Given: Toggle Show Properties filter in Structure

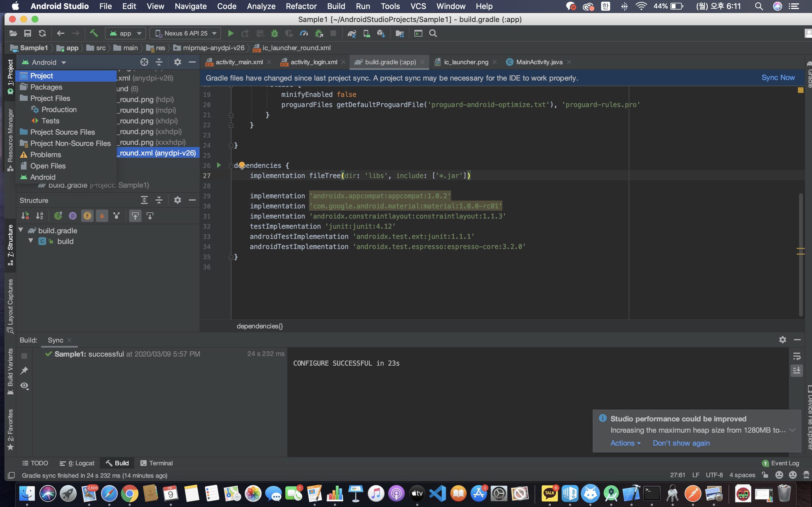Looking at the screenshot, I should click(72, 215).
